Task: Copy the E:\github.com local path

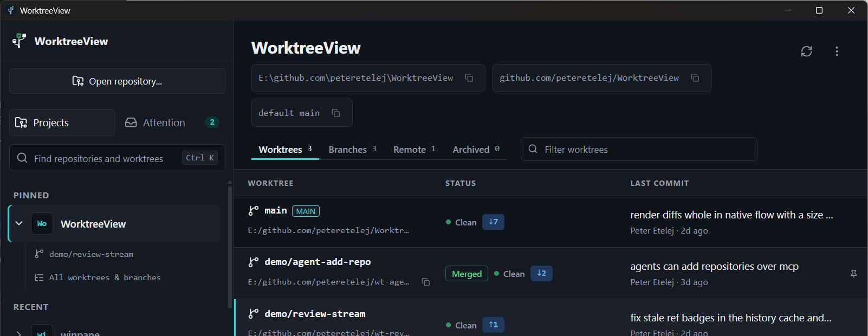Action: click(x=469, y=78)
